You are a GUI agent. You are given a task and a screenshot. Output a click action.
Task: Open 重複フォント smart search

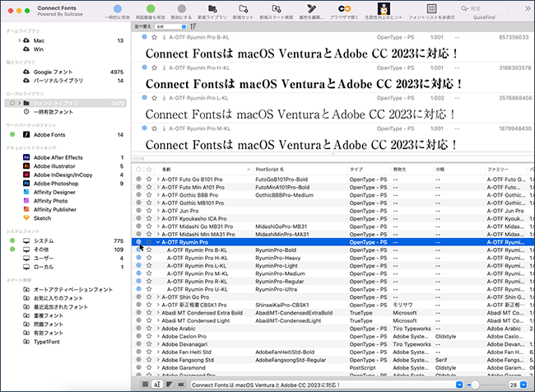coord(48,315)
